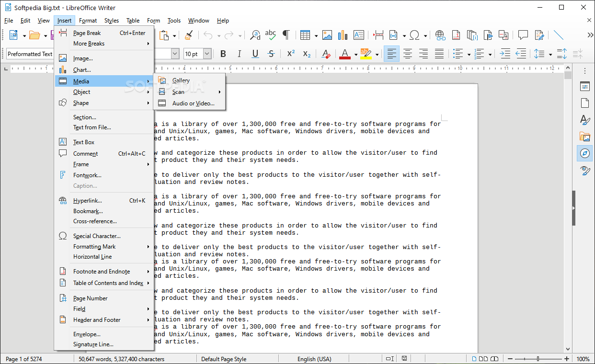Open sidebar Properties panel icon
This screenshot has height=364, width=595.
[585, 87]
